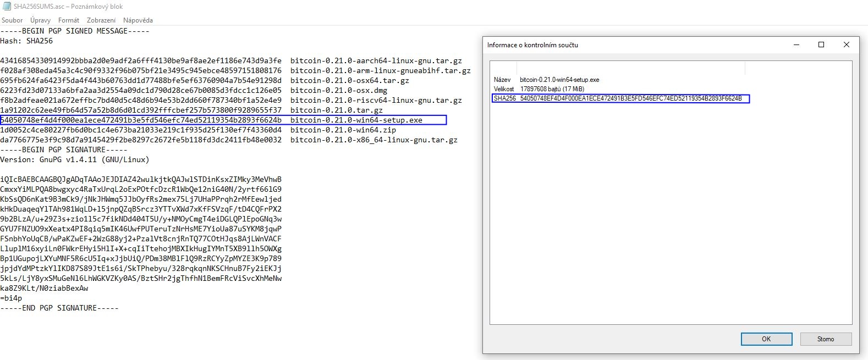The height and width of the screenshot is (360, 868).
Task: Open the Zobrazení menu
Action: [101, 20]
